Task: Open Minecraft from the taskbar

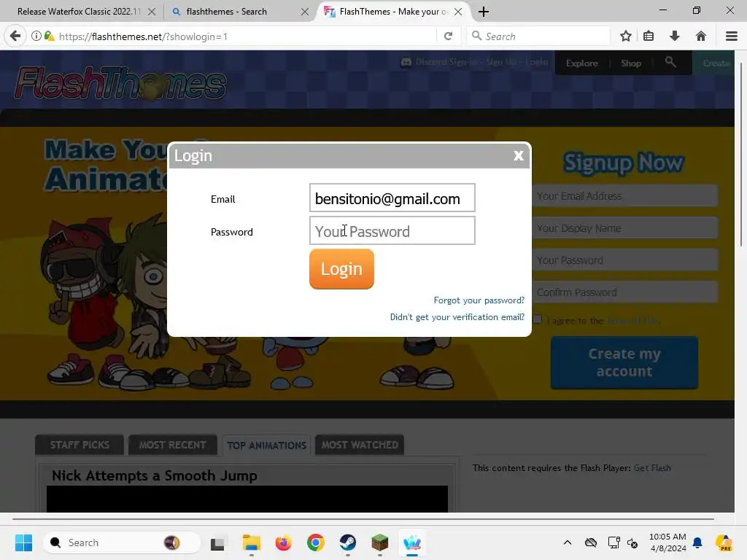Action: click(x=379, y=542)
